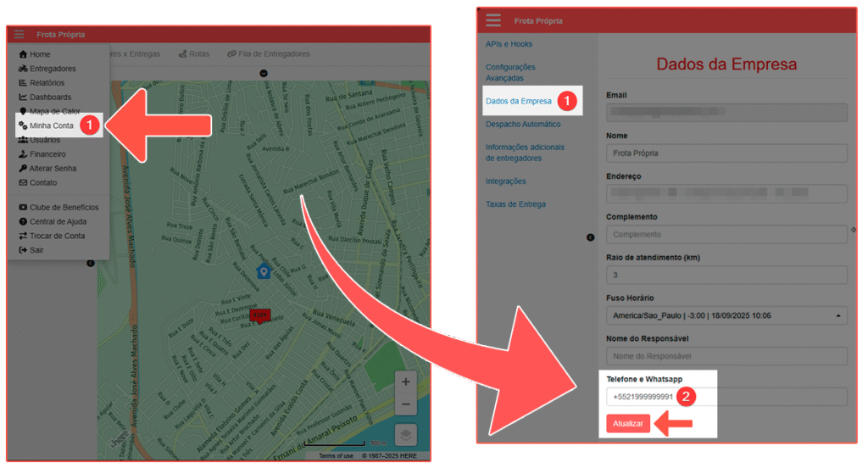Screen dimensions: 868x468
Task: Click the hamburger menu icon above APIs e Hooks
Action: point(493,20)
